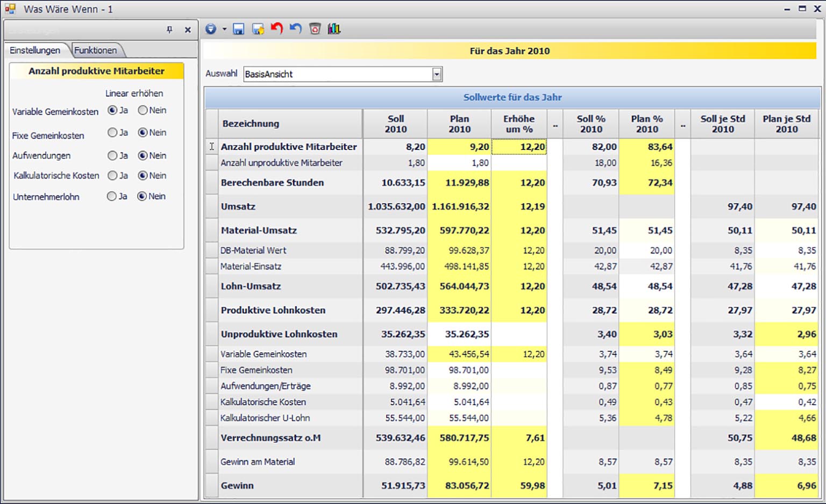826x504 pixels.
Task: Open the colorful bar chart icon
Action: (x=334, y=29)
